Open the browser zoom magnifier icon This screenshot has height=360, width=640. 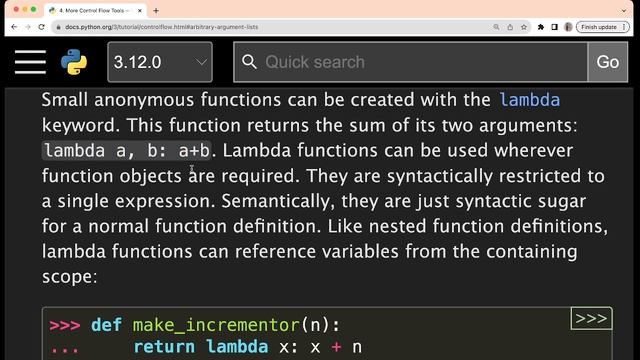(496, 27)
